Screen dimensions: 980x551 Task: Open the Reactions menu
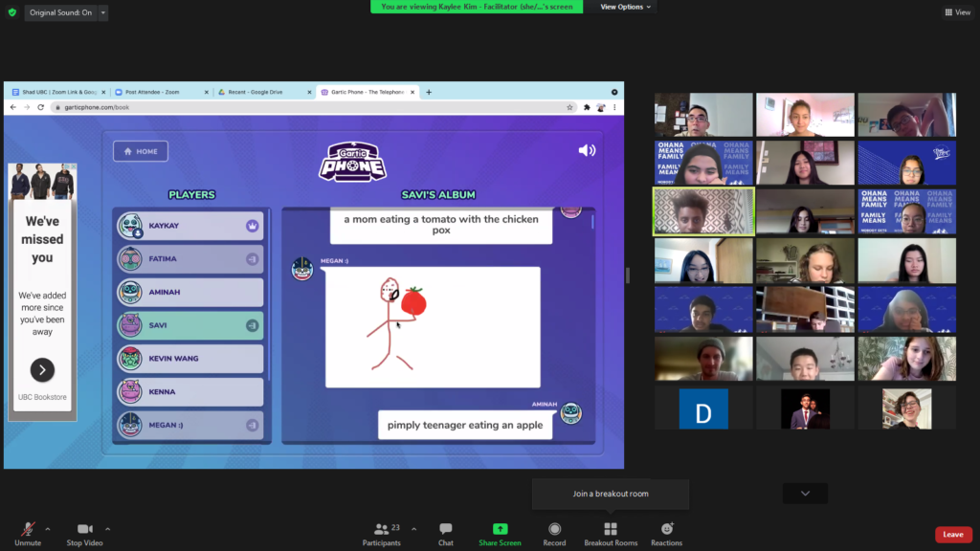667,534
